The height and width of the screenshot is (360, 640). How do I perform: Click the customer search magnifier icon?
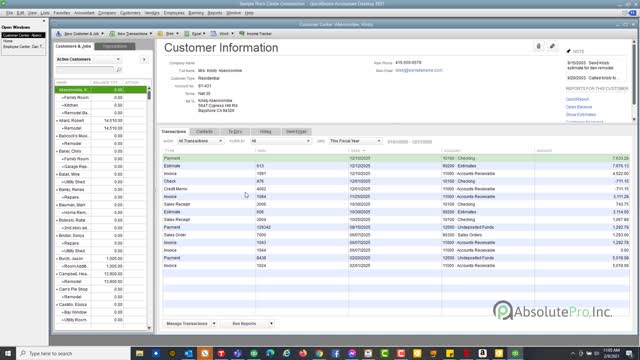click(119, 70)
